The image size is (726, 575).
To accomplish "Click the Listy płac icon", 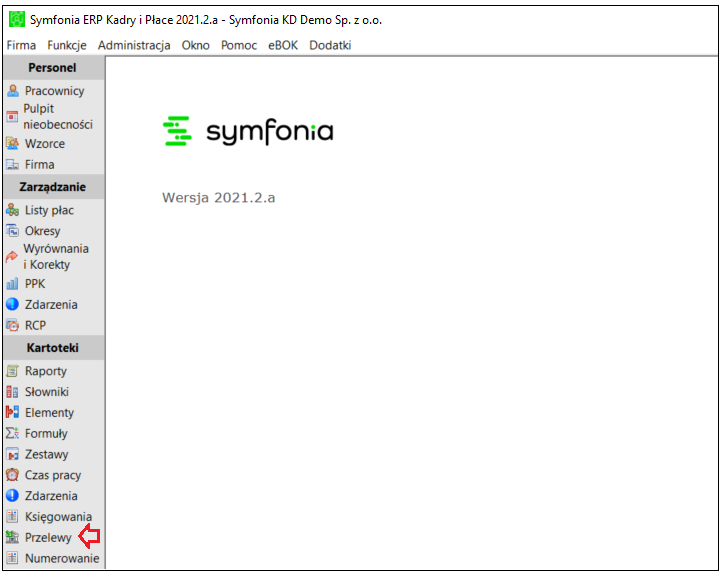I will coord(13,210).
